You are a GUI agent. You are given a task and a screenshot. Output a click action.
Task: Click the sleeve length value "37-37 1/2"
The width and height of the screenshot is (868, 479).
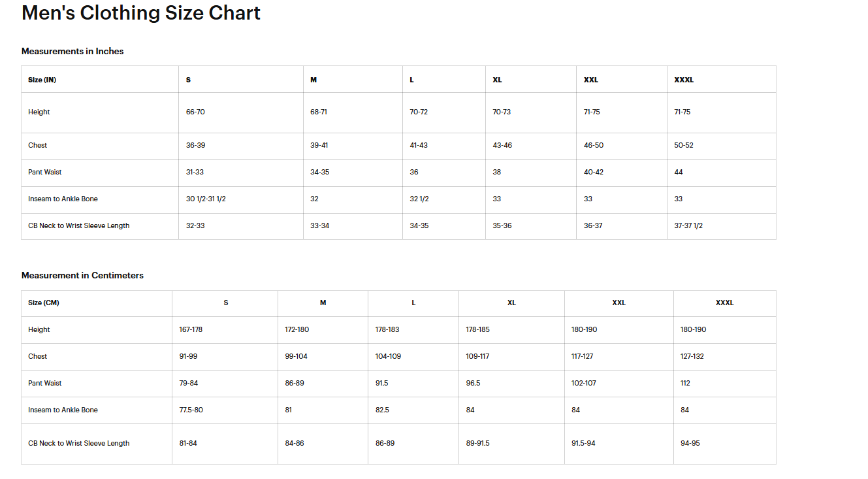688,225
